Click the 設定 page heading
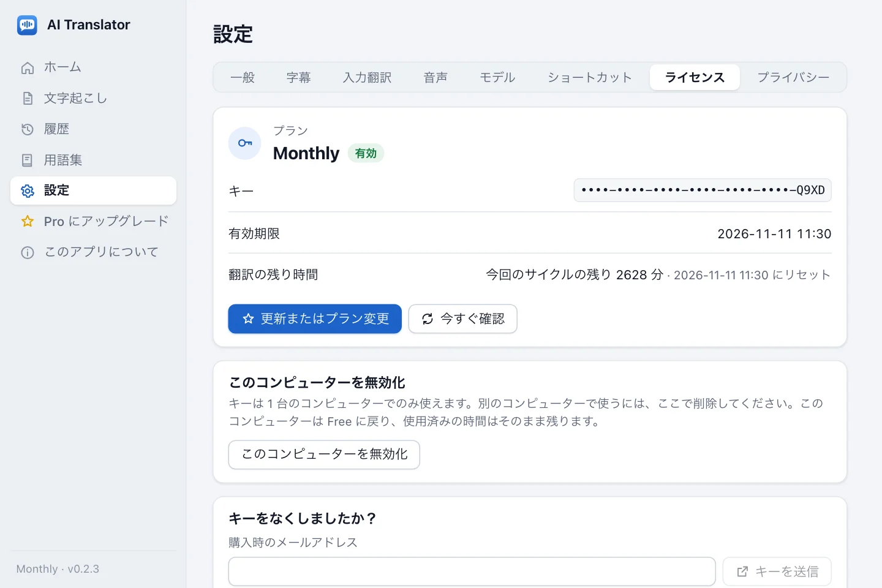Screen dimensions: 882x588 (x=233, y=34)
